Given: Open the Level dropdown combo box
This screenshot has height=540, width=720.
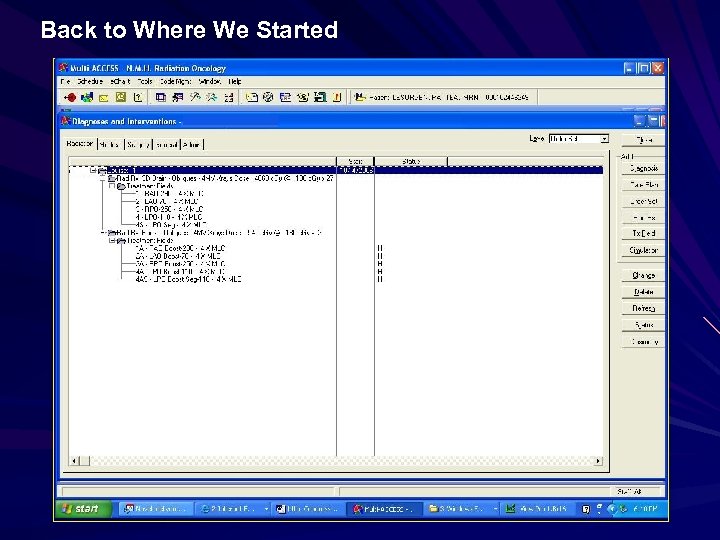Looking at the screenshot, I should [x=604, y=139].
